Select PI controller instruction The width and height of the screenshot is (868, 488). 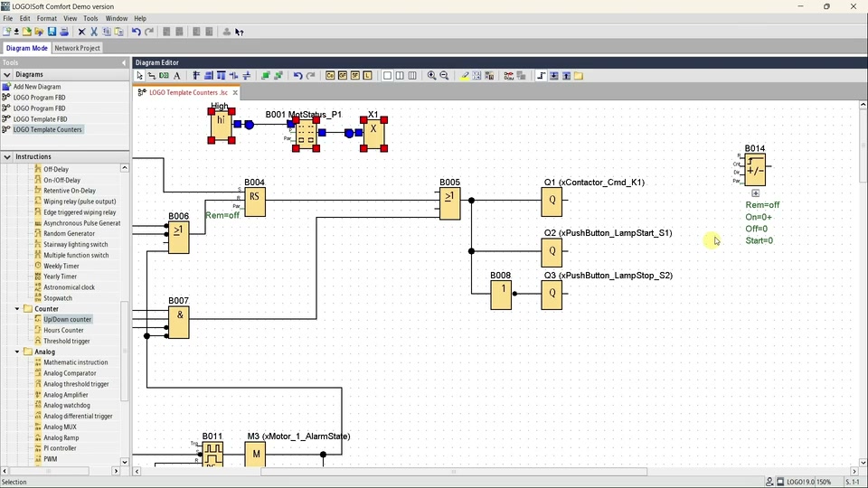tap(60, 448)
